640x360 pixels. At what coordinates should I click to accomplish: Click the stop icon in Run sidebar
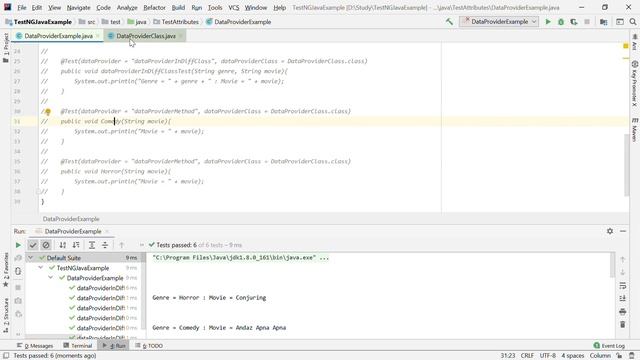point(18,287)
